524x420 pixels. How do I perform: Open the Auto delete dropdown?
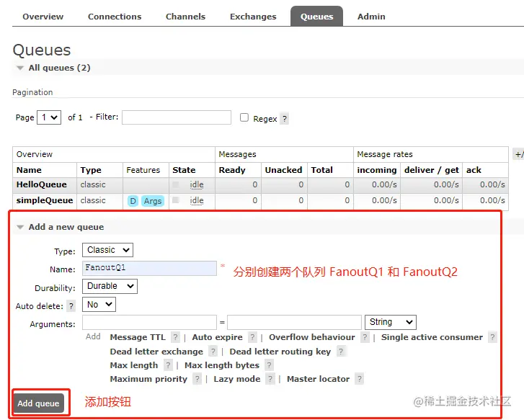[99, 305]
